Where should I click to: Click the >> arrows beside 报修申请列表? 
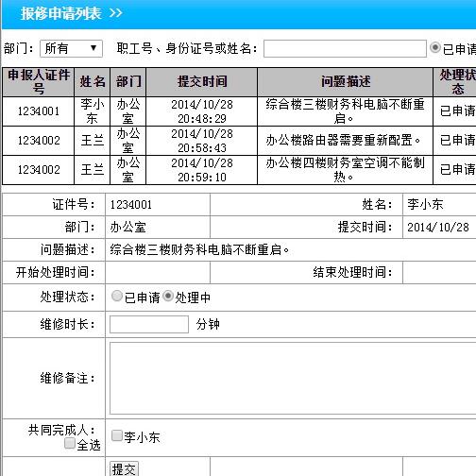115,13
